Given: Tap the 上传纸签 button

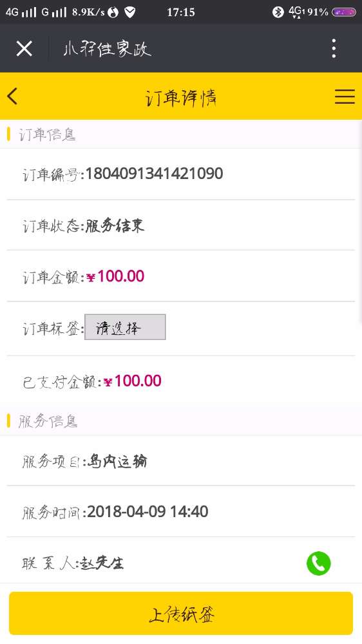Looking at the screenshot, I should 181,613.
